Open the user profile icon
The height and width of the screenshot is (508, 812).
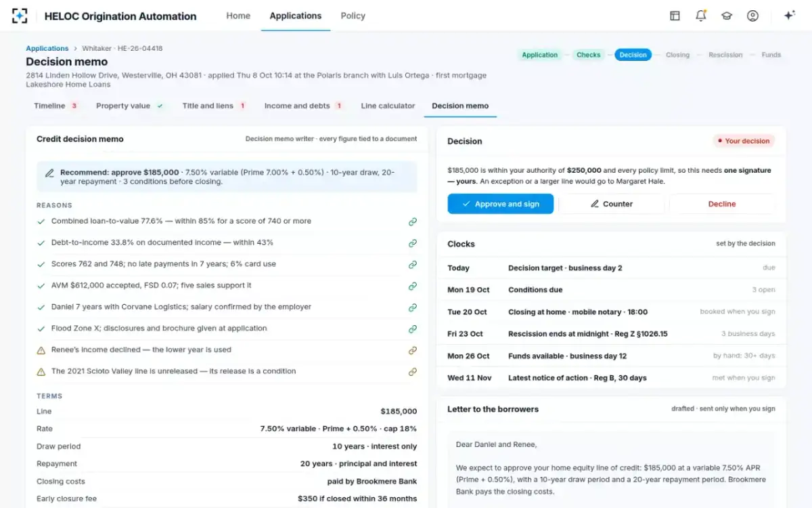pos(752,16)
